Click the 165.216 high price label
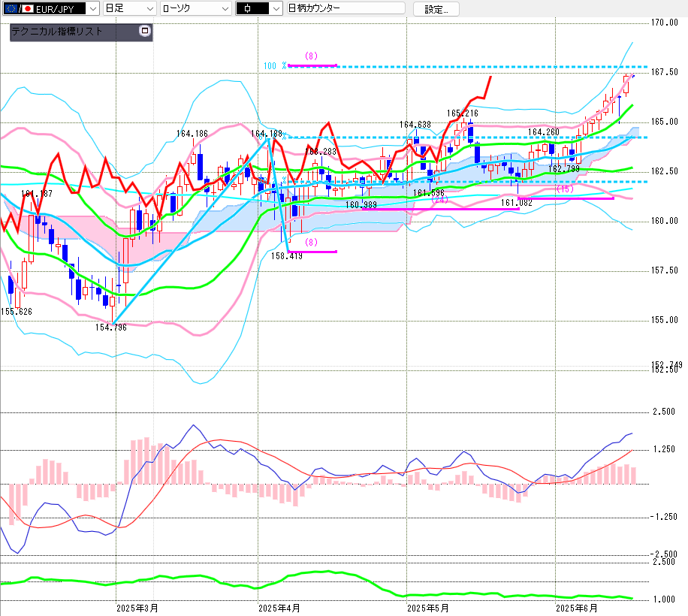This screenshot has width=688, height=616. (x=463, y=113)
